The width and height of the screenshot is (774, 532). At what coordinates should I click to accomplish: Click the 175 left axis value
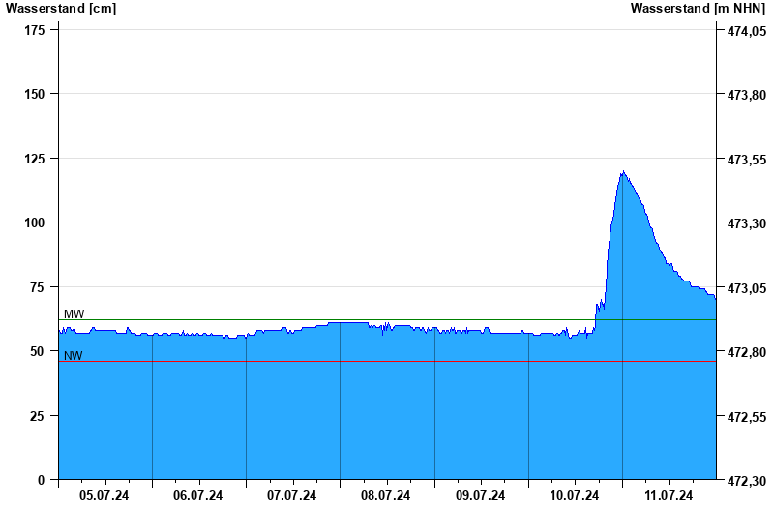click(35, 30)
